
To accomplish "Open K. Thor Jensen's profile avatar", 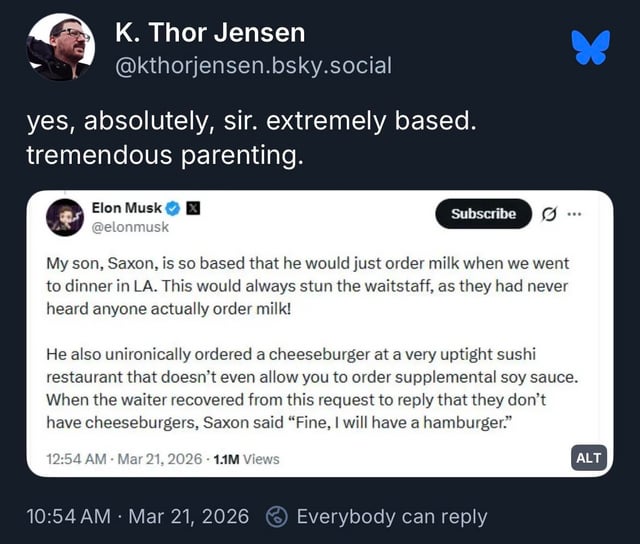I will (x=59, y=47).
